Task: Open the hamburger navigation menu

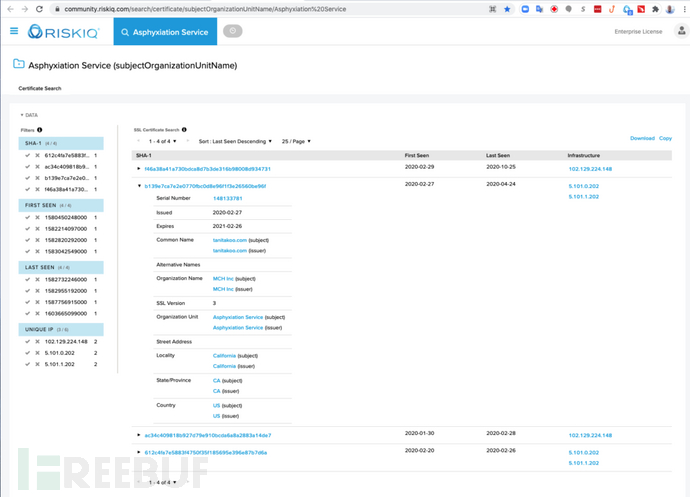Action: coord(14,31)
